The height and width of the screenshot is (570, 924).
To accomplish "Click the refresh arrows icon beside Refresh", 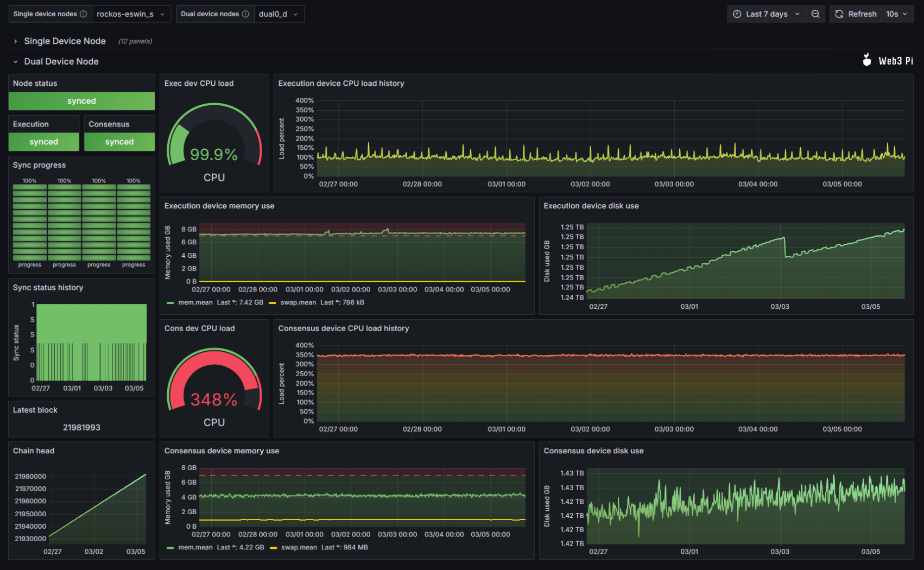I will pos(839,14).
